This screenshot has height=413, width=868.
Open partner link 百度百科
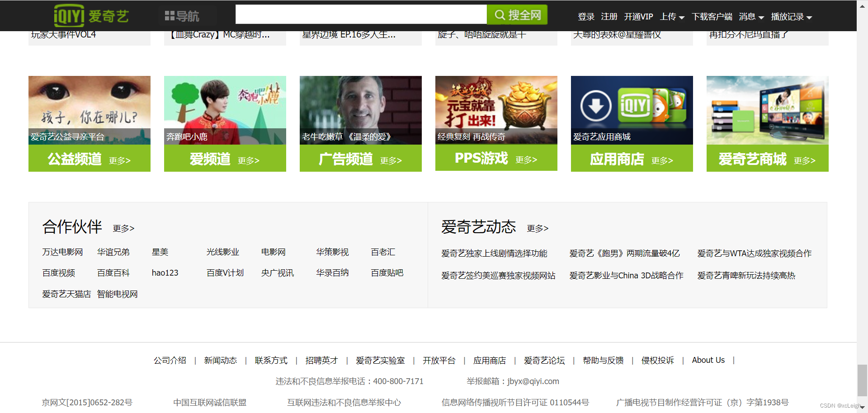tap(113, 273)
